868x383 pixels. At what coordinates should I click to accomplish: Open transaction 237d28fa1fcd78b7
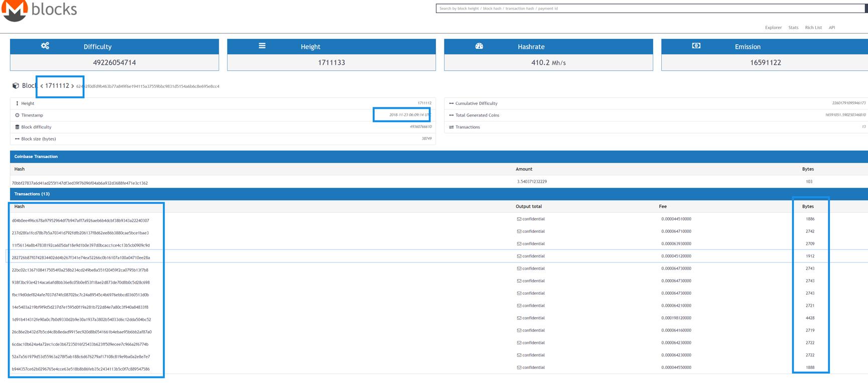[x=80, y=233]
